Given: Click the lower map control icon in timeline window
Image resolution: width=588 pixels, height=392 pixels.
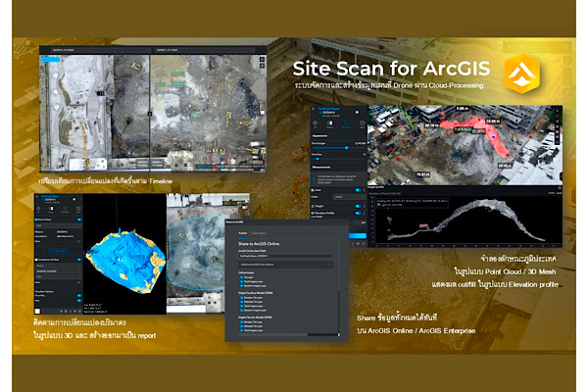Looking at the screenshot, I should (x=262, y=66).
